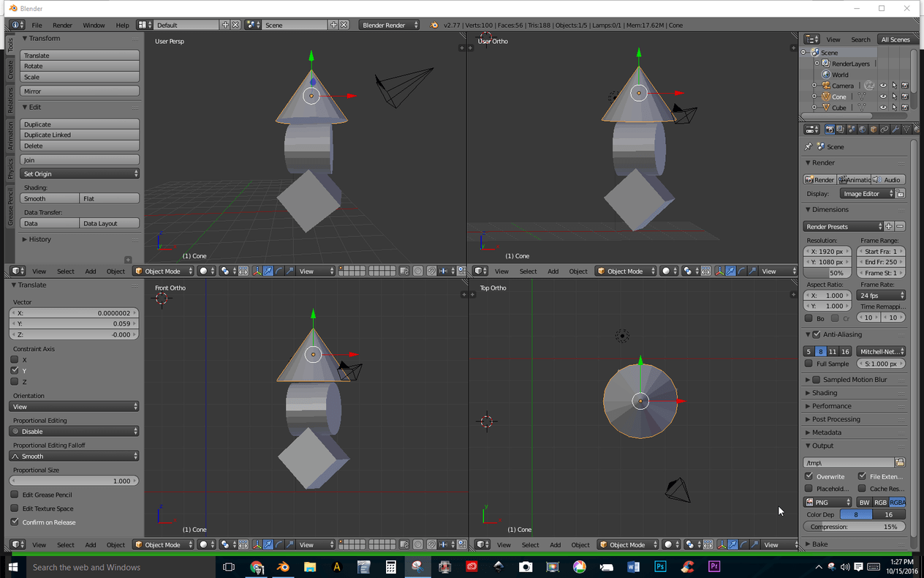Screen dimensions: 924x578
Task: Open the World properties tab icon
Action: click(x=862, y=130)
